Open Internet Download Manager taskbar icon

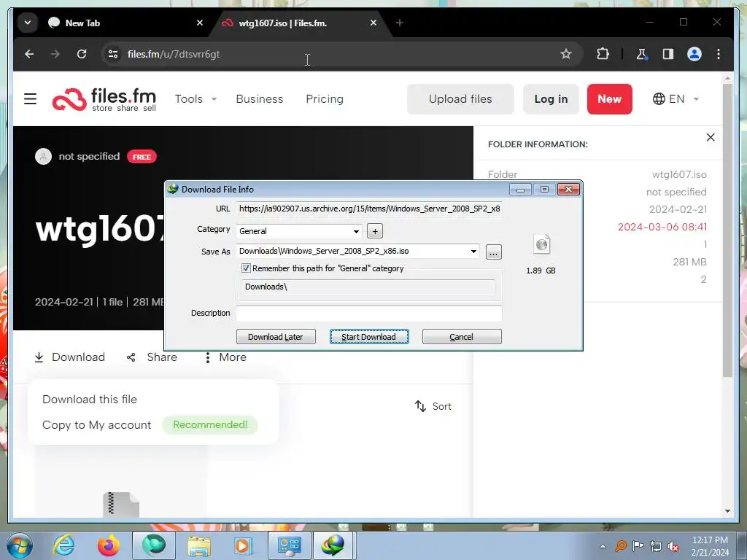(x=333, y=545)
